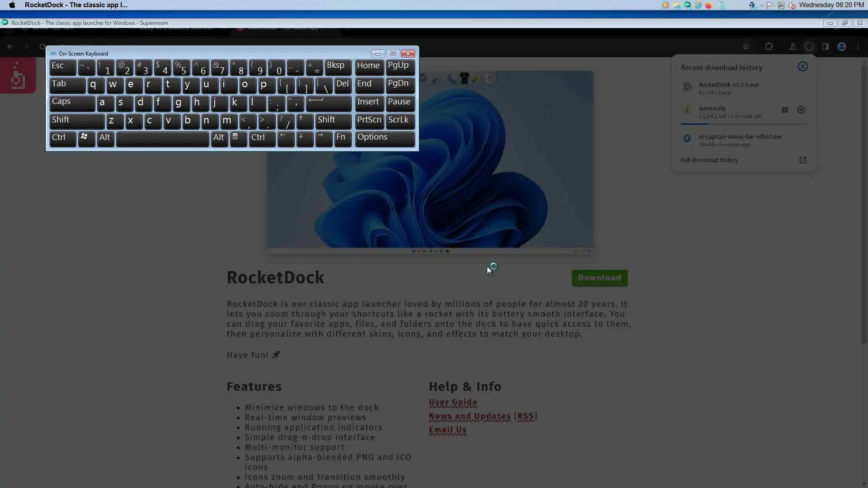Click the aurora.zip download progress bar
This screenshot has width=868, height=488.
[x=743, y=123]
